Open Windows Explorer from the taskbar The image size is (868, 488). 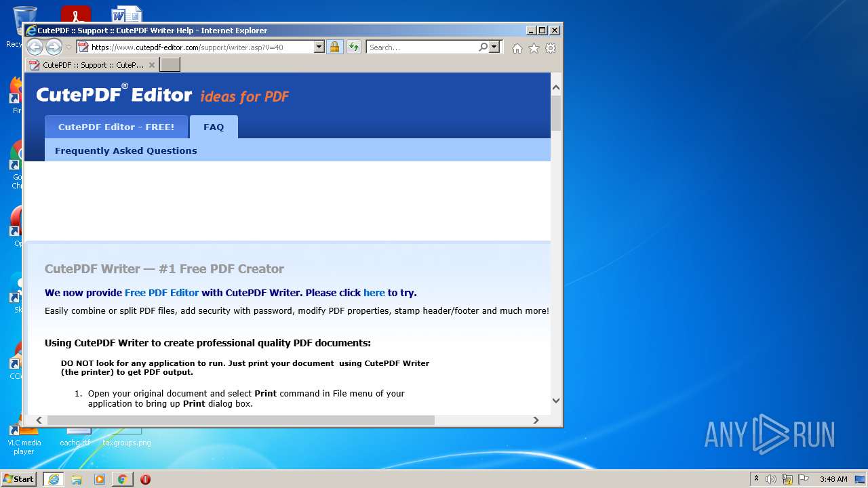tap(77, 479)
